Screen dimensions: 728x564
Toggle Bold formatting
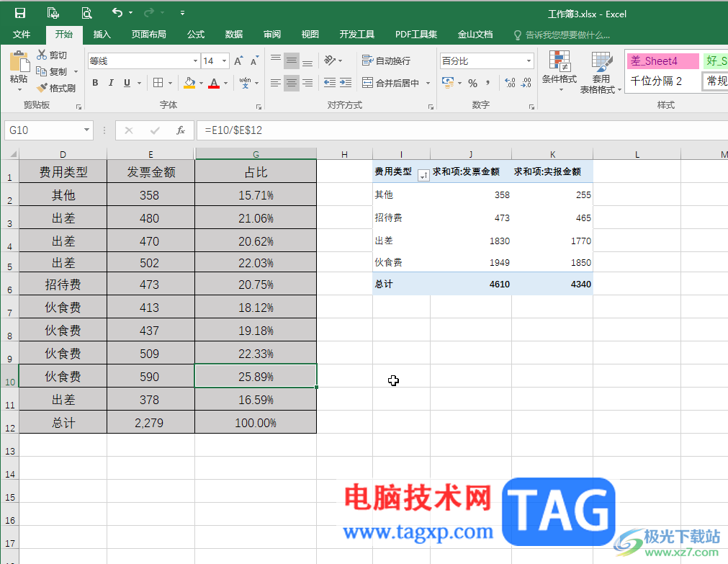coord(95,83)
